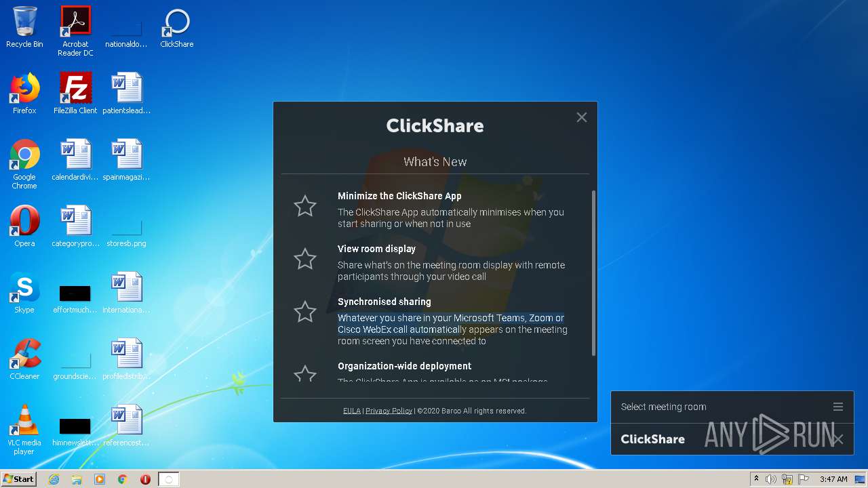Screen dimensions: 868x488
Task: Select the storesb.png file
Action: click(x=126, y=232)
